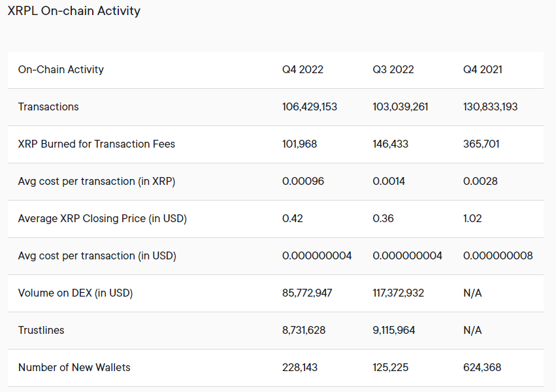Click the burned XRP value 146,433
The image size is (556, 392).
391,144
